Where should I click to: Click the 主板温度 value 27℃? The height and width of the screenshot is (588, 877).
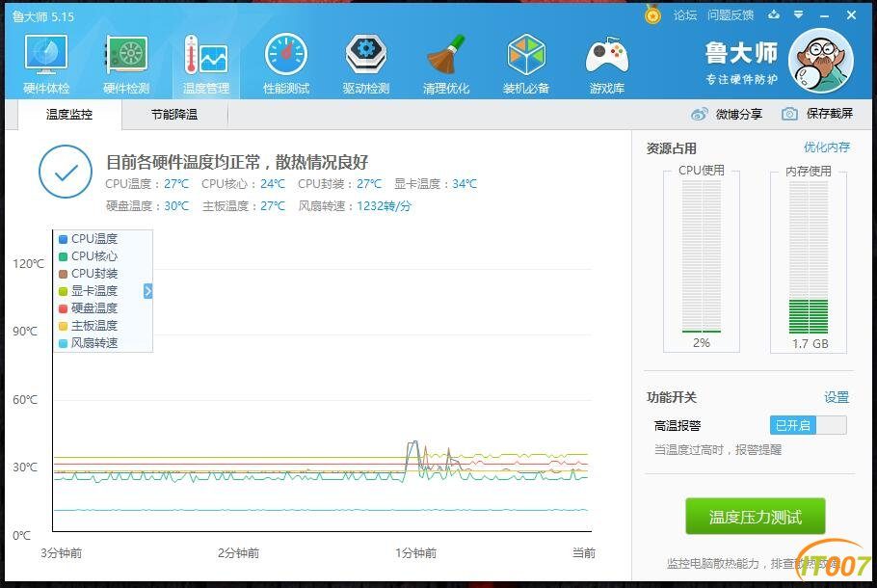273,206
